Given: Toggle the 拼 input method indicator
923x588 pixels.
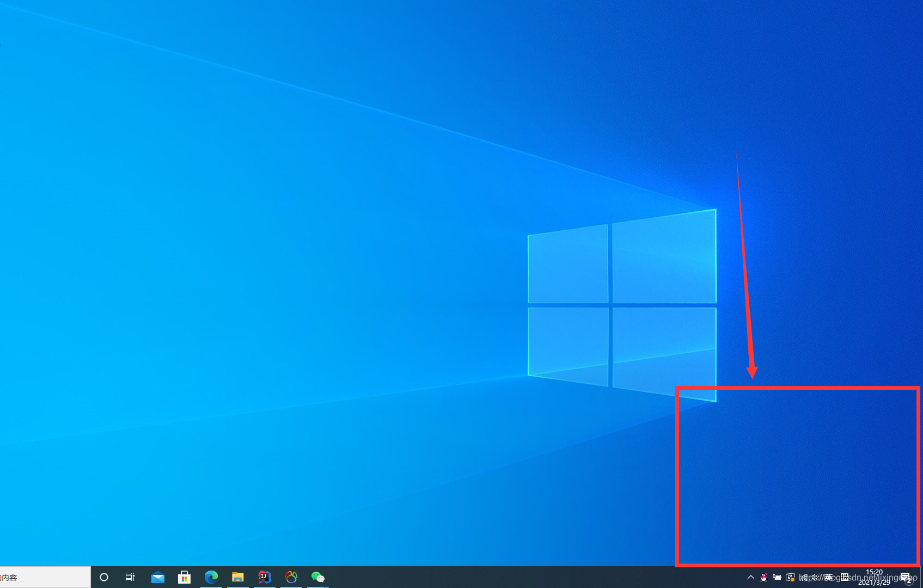Looking at the screenshot, I should pyautogui.click(x=845, y=577).
